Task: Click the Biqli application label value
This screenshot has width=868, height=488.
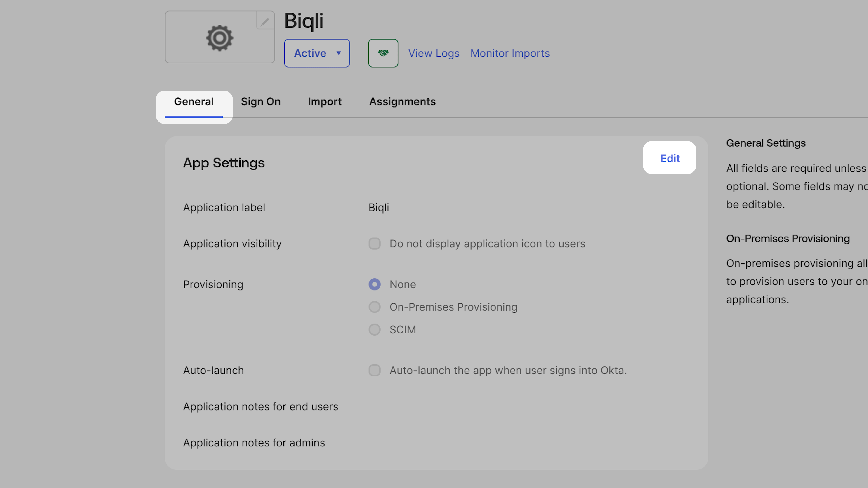Action: [379, 207]
